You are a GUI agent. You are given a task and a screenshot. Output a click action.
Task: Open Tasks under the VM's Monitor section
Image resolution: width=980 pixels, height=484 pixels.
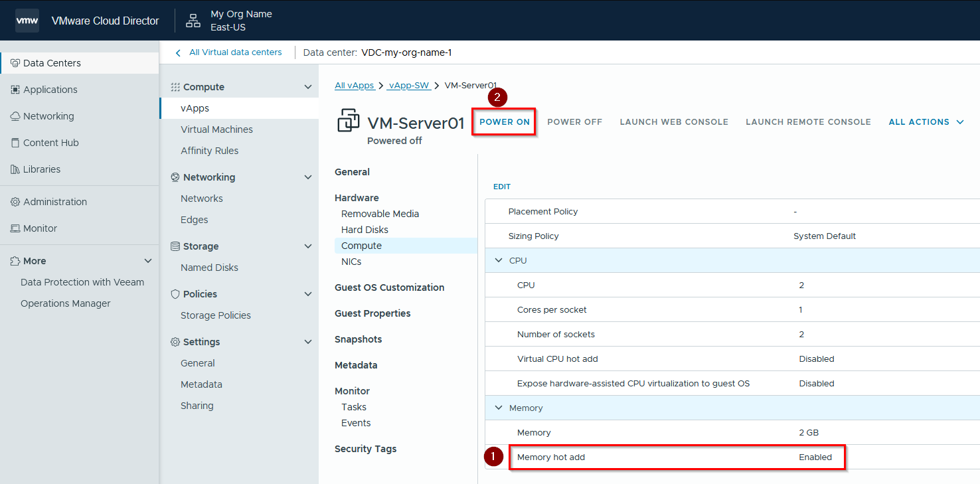(x=354, y=407)
